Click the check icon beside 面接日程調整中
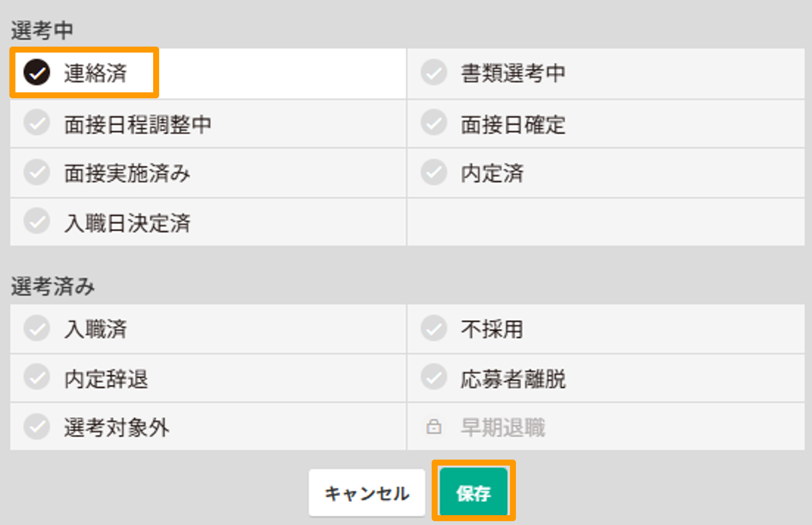This screenshot has height=525, width=812. (37, 124)
